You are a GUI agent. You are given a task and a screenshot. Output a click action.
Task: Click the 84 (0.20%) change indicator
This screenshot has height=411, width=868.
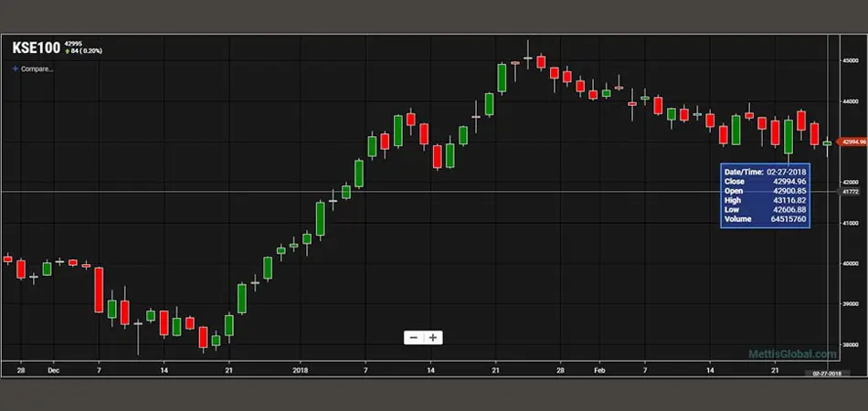click(x=83, y=51)
